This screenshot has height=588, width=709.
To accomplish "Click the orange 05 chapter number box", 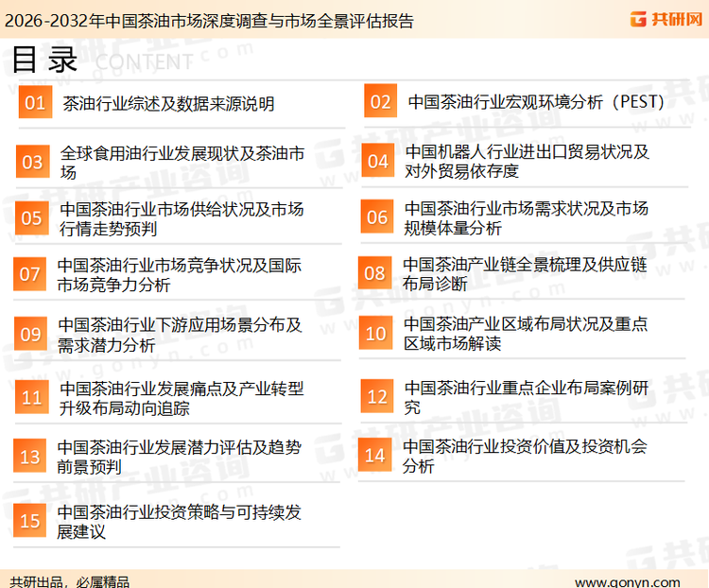I will [x=31, y=218].
